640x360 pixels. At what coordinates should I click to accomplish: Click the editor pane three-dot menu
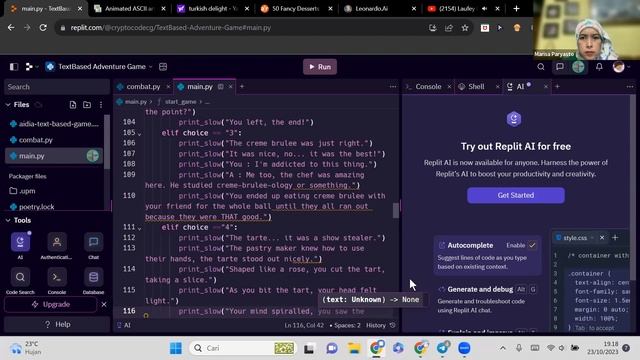(393, 87)
